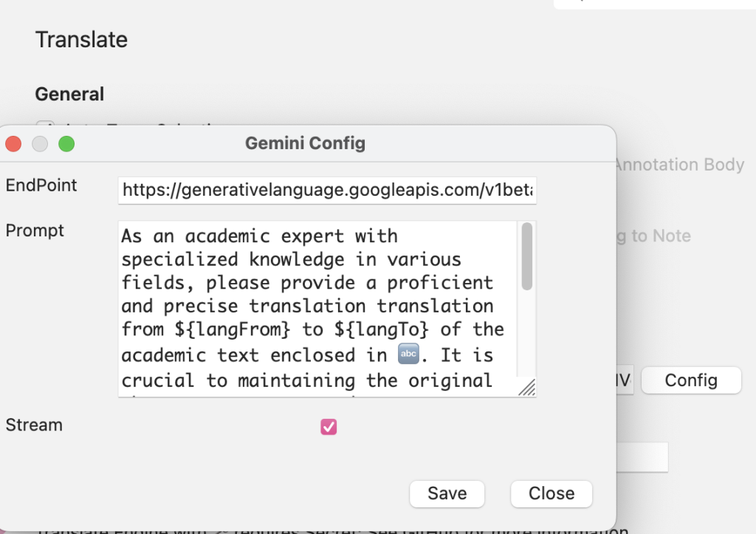Image resolution: width=756 pixels, height=534 pixels.
Task: Click the gray minimize window button
Action: (40, 144)
